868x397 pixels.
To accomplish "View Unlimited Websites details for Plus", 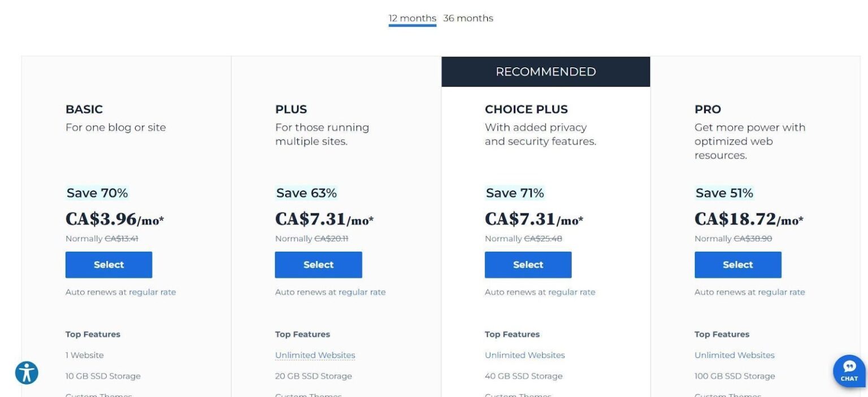I will point(315,355).
